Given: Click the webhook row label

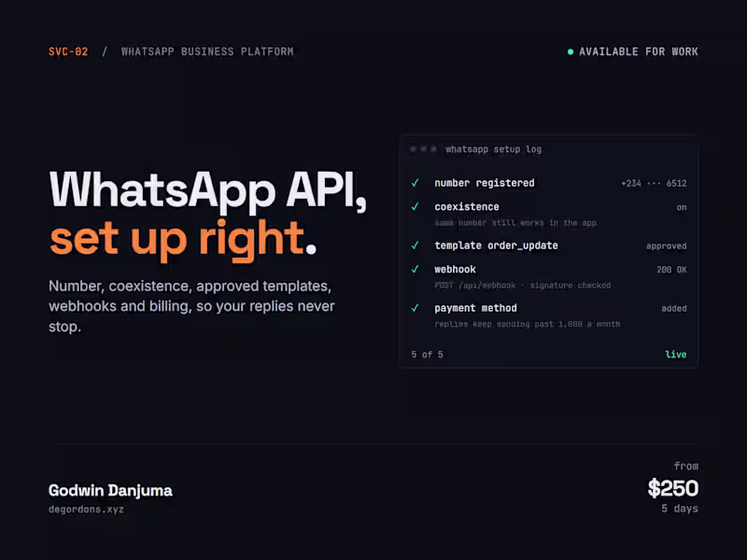Looking at the screenshot, I should [x=455, y=269].
